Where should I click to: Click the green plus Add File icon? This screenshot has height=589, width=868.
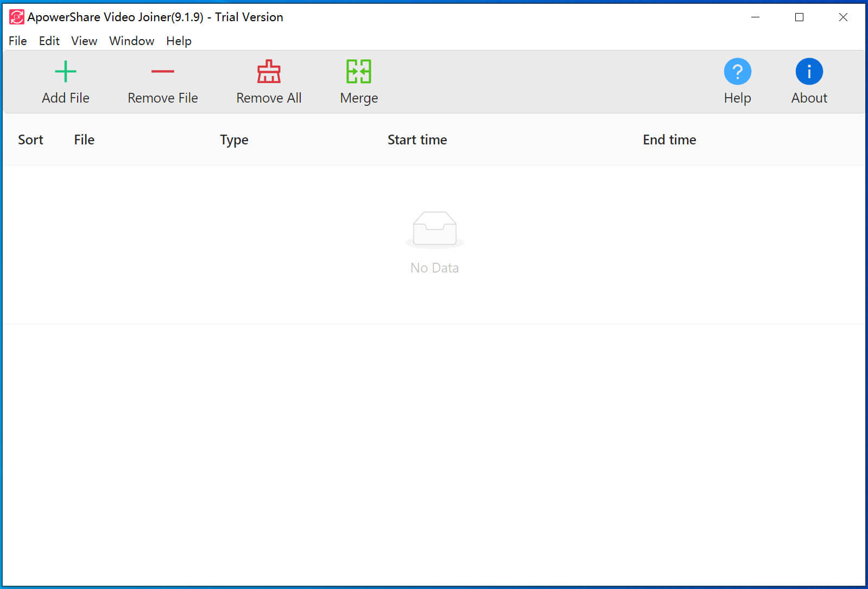pos(66,72)
